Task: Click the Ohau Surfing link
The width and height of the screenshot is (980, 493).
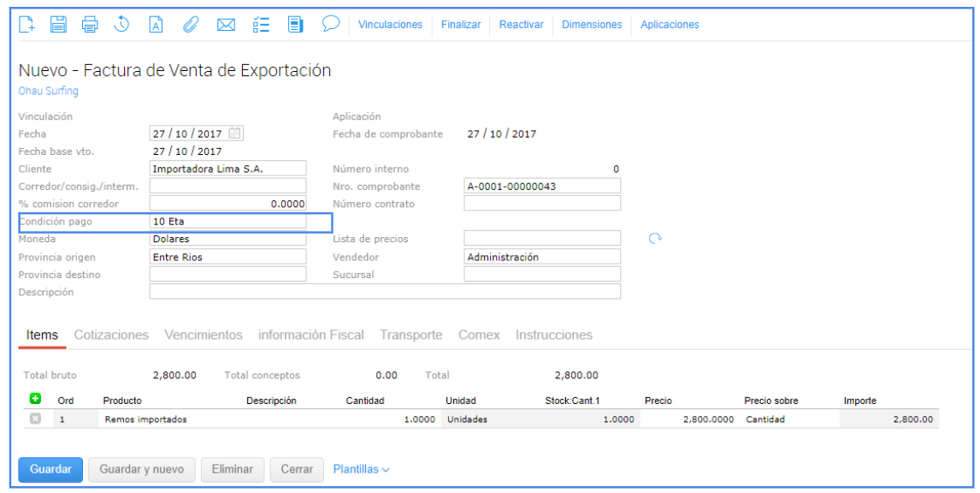Action: (x=48, y=92)
